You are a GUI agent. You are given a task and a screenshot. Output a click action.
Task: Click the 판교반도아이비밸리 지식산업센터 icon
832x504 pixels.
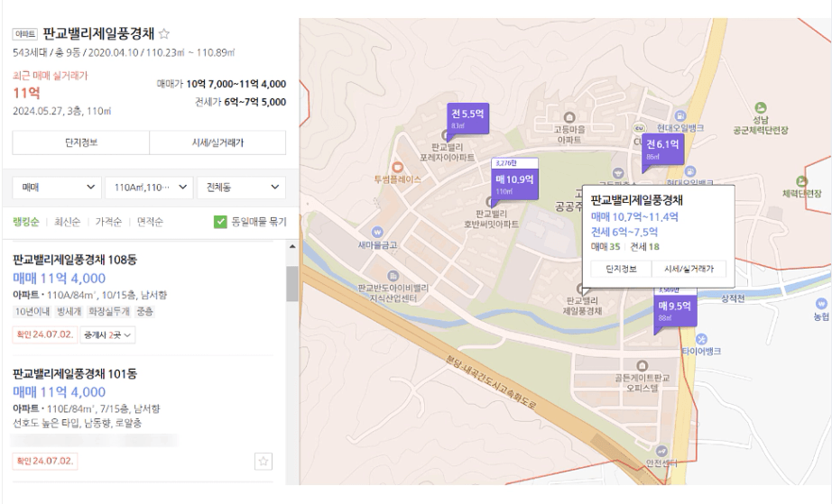[393, 276]
